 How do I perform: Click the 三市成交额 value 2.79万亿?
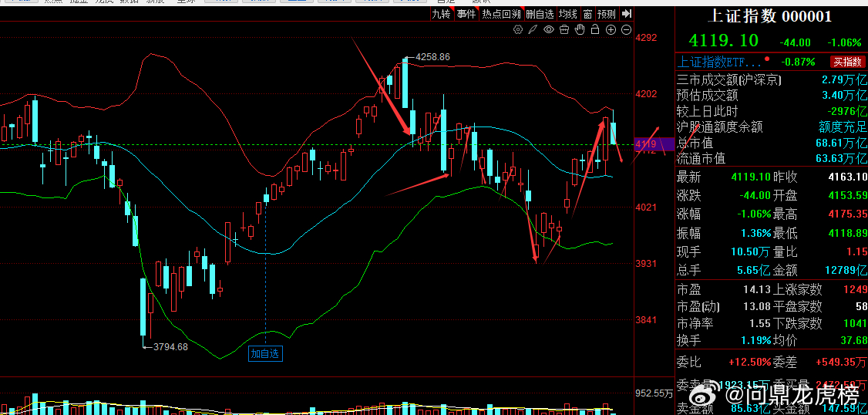pyautogui.click(x=843, y=79)
